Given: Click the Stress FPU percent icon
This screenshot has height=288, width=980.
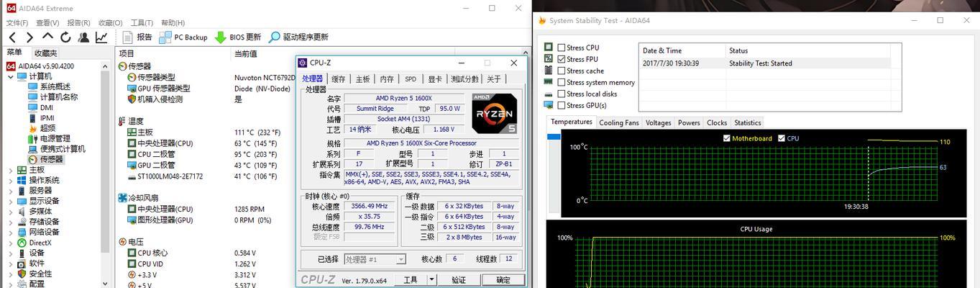Looking at the screenshot, I should click(549, 59).
